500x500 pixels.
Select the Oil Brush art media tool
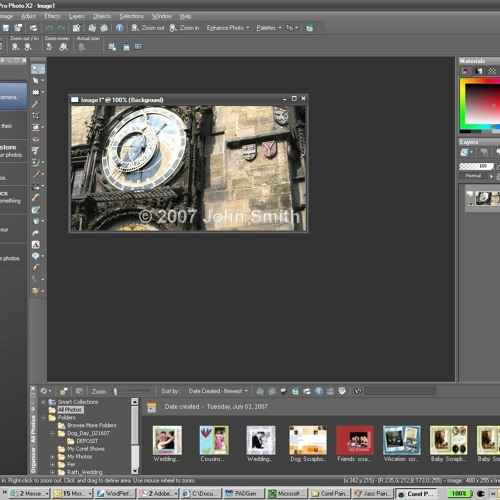pos(36,291)
